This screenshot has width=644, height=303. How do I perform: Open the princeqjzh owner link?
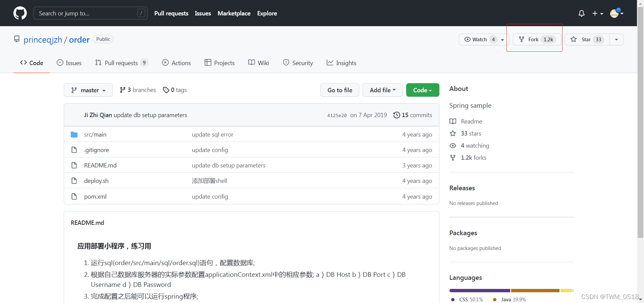click(x=43, y=40)
